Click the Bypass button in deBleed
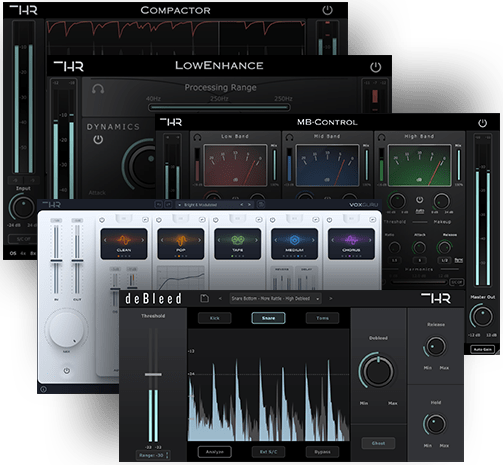This screenshot has width=503, height=465. (322, 452)
